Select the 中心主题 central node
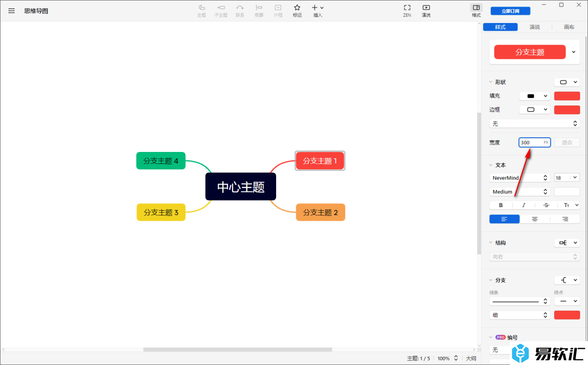The height and width of the screenshot is (365, 588). 241,186
